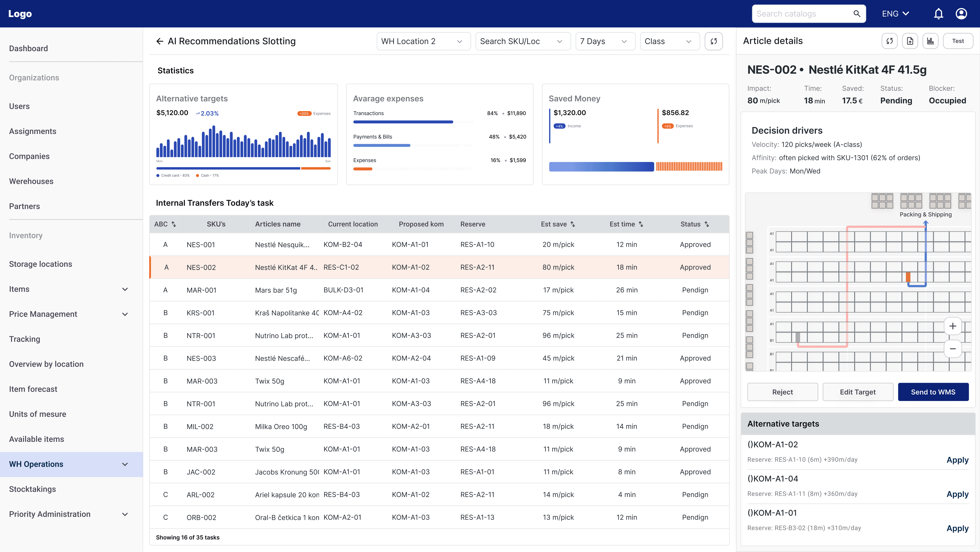Click the notifications bell icon
The width and height of the screenshot is (980, 552).
click(x=939, y=14)
